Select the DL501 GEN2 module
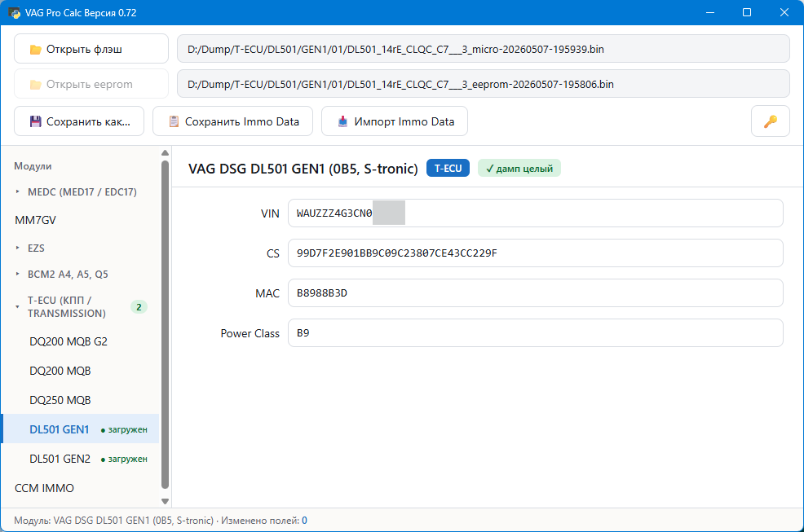 80,459
